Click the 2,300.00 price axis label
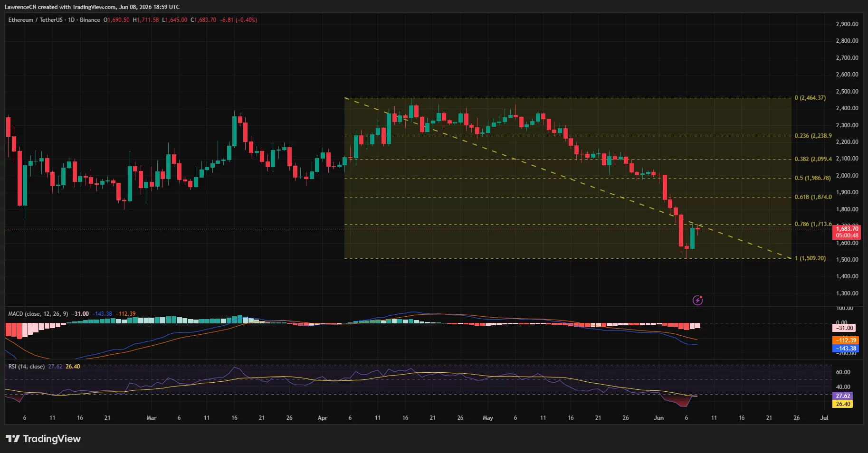 coord(847,125)
